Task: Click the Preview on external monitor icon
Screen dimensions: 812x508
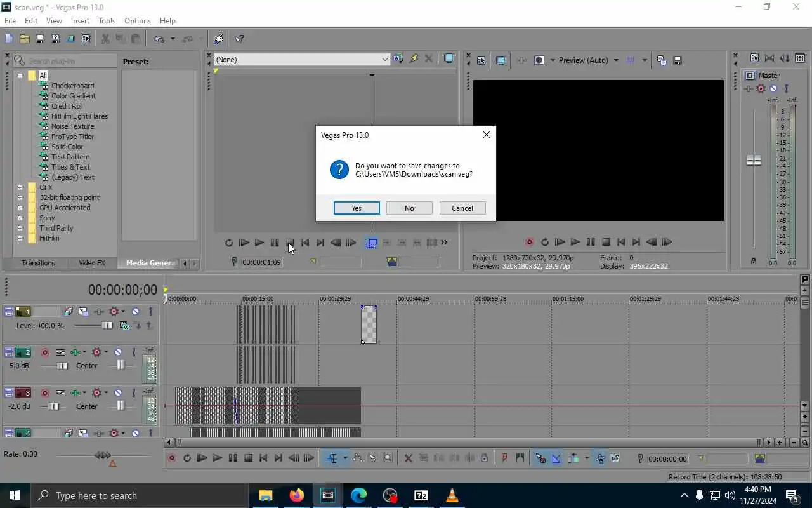Action: tap(501, 60)
